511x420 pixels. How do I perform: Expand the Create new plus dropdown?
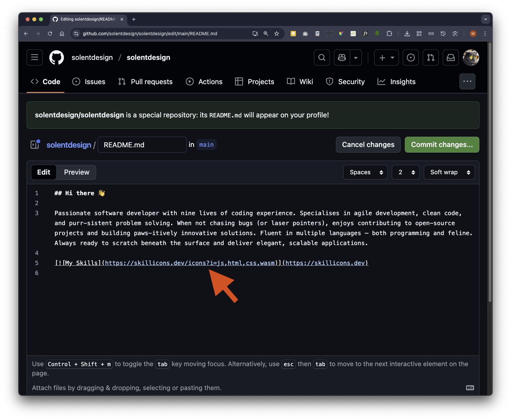[x=386, y=58]
